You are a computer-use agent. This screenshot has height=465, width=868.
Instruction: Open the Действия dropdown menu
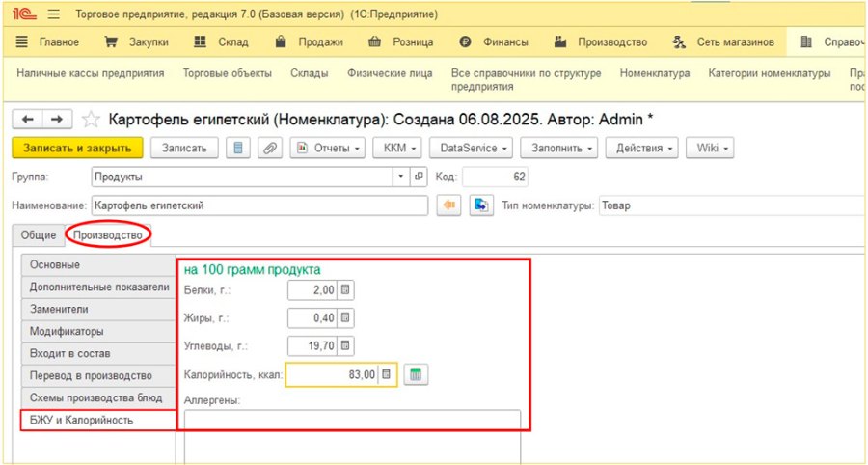pos(642,148)
